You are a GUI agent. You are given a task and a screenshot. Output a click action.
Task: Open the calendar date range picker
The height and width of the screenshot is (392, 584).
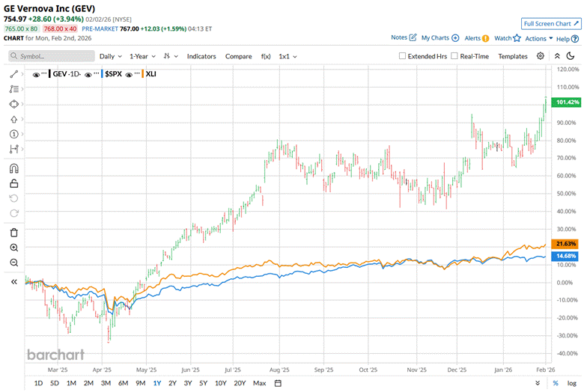(278, 383)
